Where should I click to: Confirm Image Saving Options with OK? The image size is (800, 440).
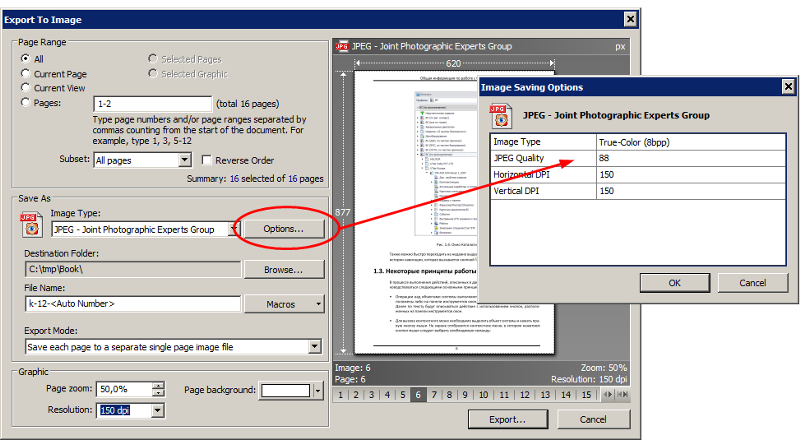[674, 283]
